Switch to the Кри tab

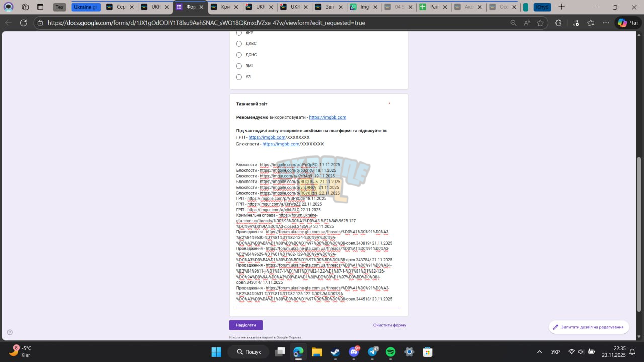(225, 7)
